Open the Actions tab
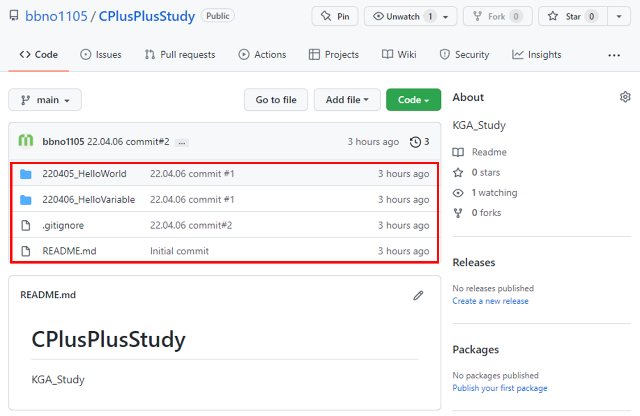Viewport: 640px width, 416px height. click(262, 55)
